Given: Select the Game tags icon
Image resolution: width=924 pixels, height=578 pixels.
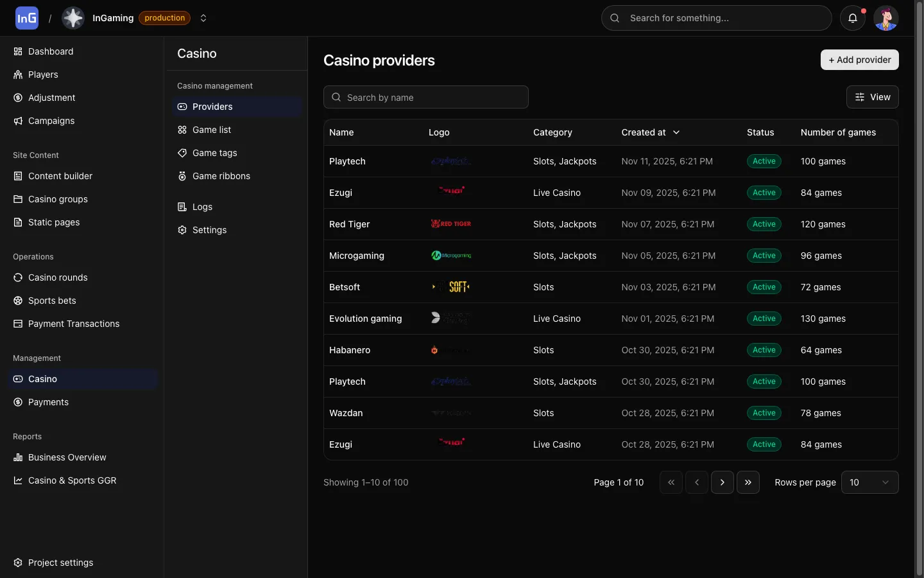Looking at the screenshot, I should coord(182,153).
